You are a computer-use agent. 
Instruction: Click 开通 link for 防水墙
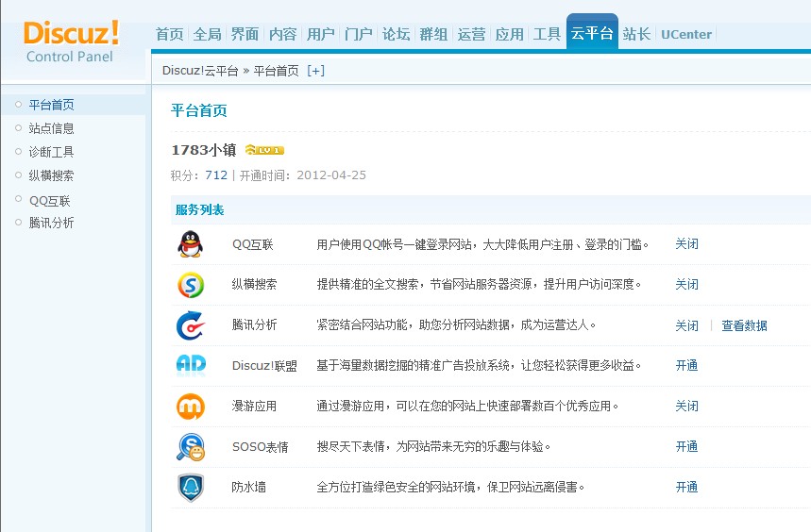[687, 487]
